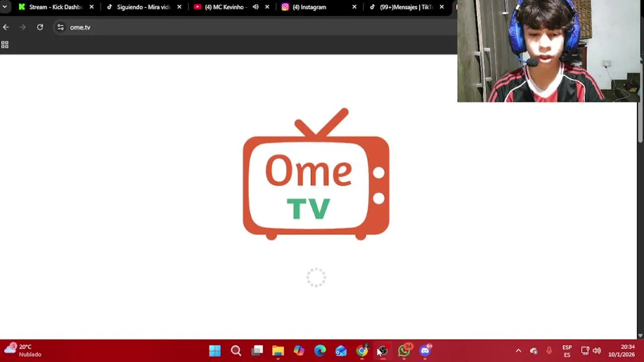Open Discord from the taskbar
Image resolution: width=644 pixels, height=362 pixels.
(x=426, y=350)
